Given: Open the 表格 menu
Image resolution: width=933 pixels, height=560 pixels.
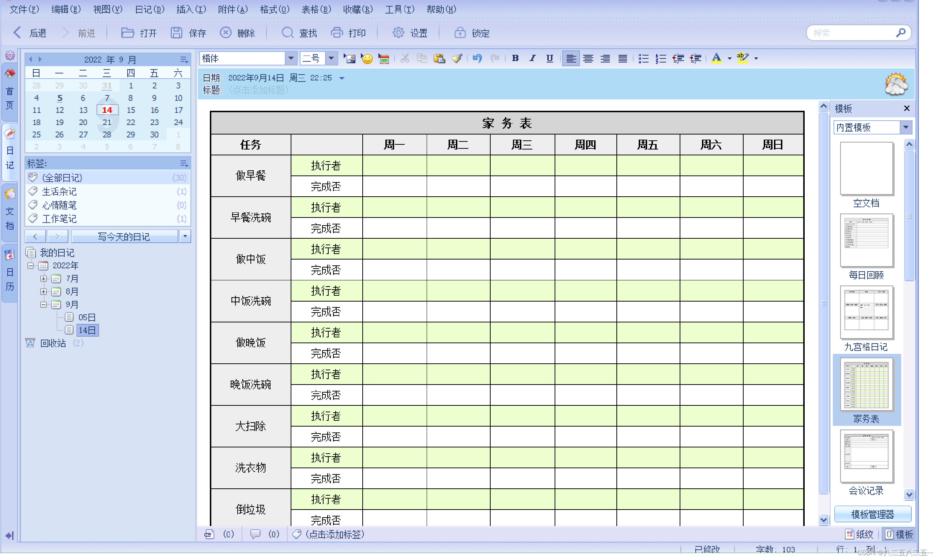Looking at the screenshot, I should click(x=316, y=9).
